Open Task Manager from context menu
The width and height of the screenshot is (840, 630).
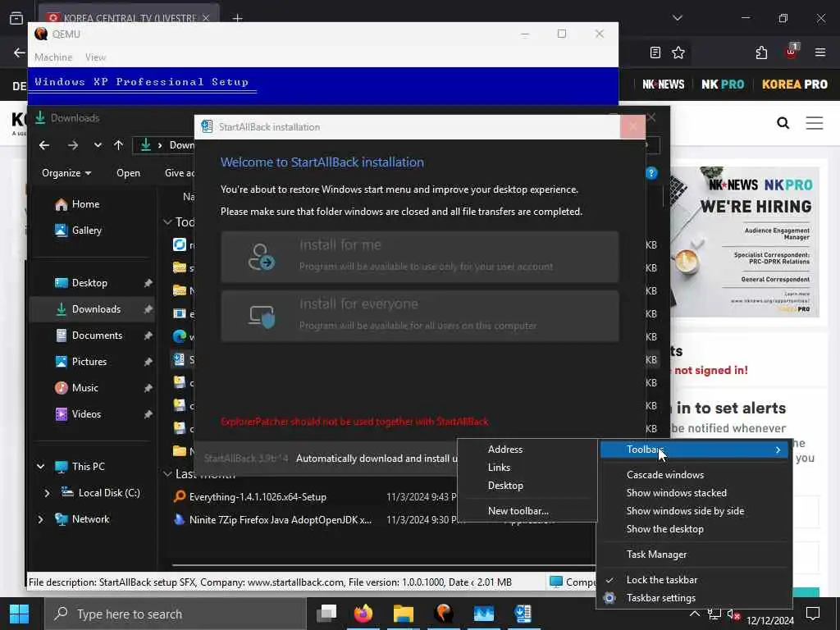(694, 555)
